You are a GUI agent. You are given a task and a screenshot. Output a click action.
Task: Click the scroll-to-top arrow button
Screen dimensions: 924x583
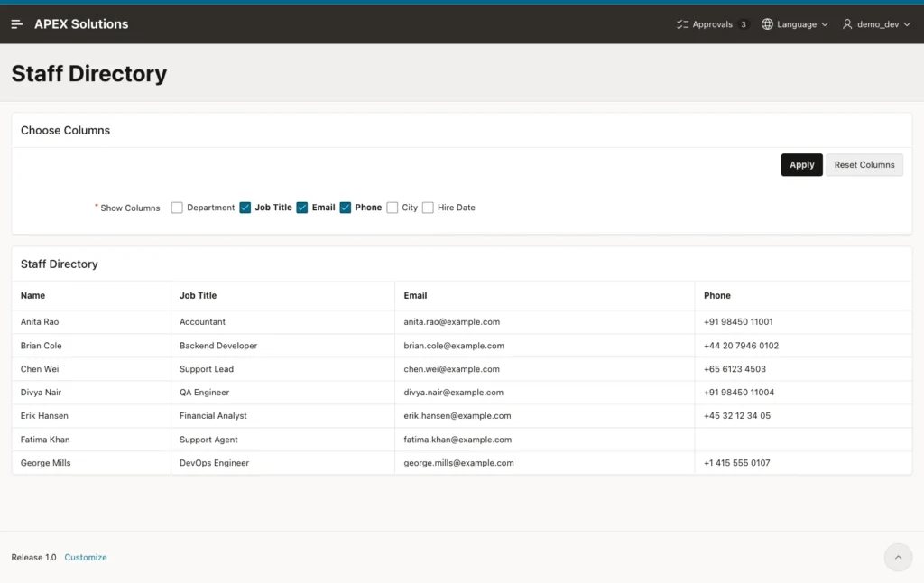(898, 557)
